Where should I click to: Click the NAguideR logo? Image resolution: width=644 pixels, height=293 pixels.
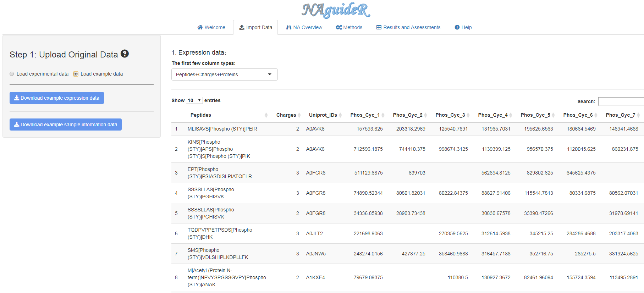(x=336, y=10)
